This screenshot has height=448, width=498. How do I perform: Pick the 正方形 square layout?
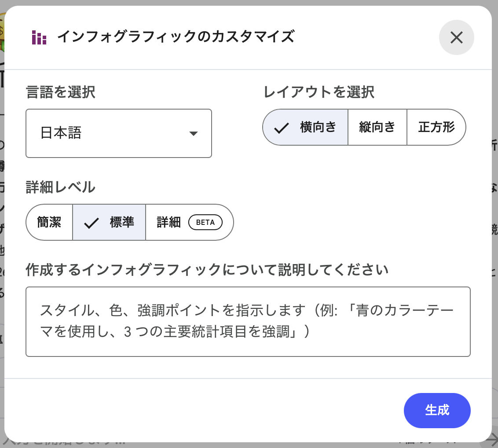pos(436,128)
